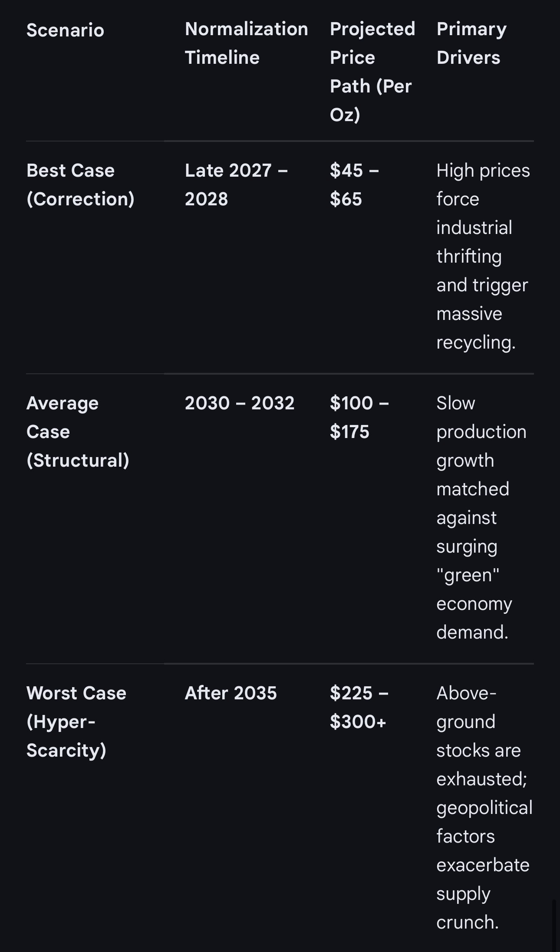This screenshot has height=952, width=560.
Task: Click the word "green" in quotes
Action: tap(468, 575)
